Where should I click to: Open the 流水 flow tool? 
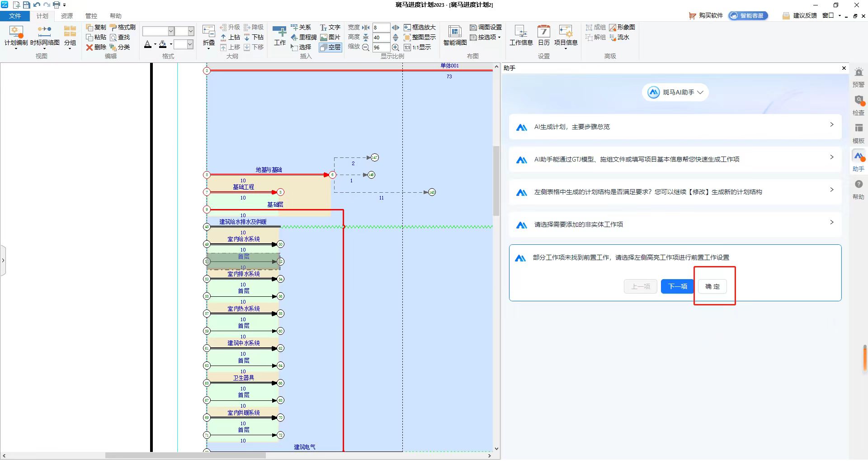click(x=619, y=37)
